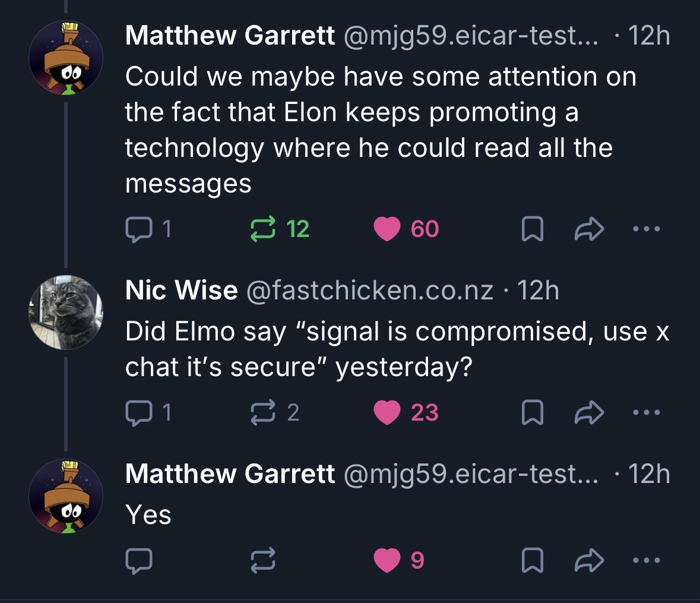
Task: Reply to Nic Wise's post
Action: [x=139, y=412]
